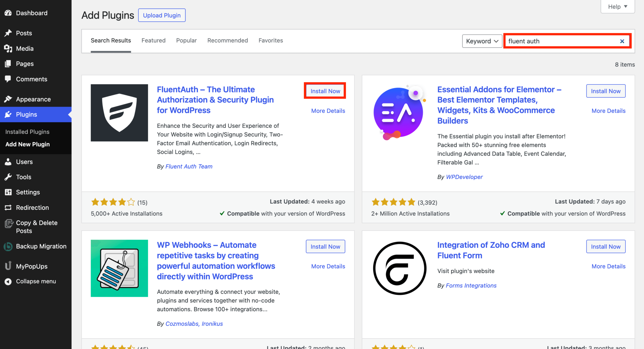
Task: Click the Collapse menu arrow icon
Action: tap(8, 281)
